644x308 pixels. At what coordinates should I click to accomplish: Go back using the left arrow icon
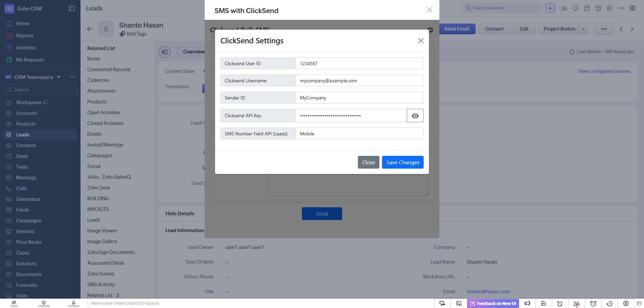(x=90, y=29)
